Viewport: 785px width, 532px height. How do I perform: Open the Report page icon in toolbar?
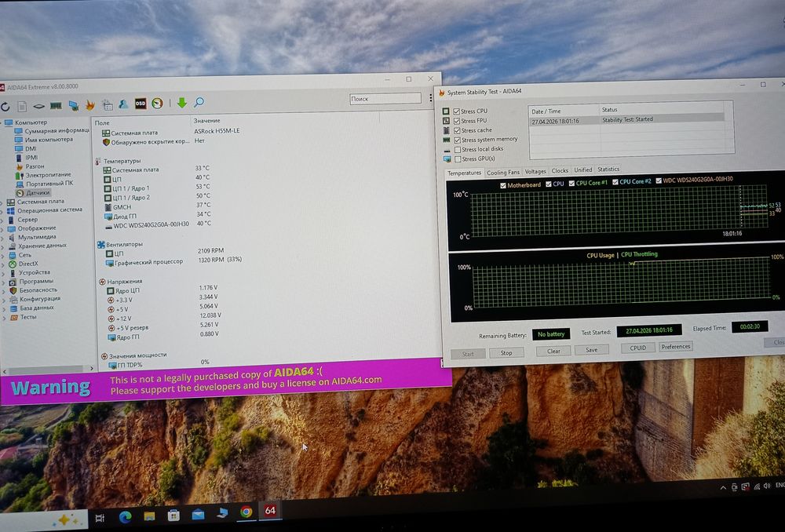22,106
